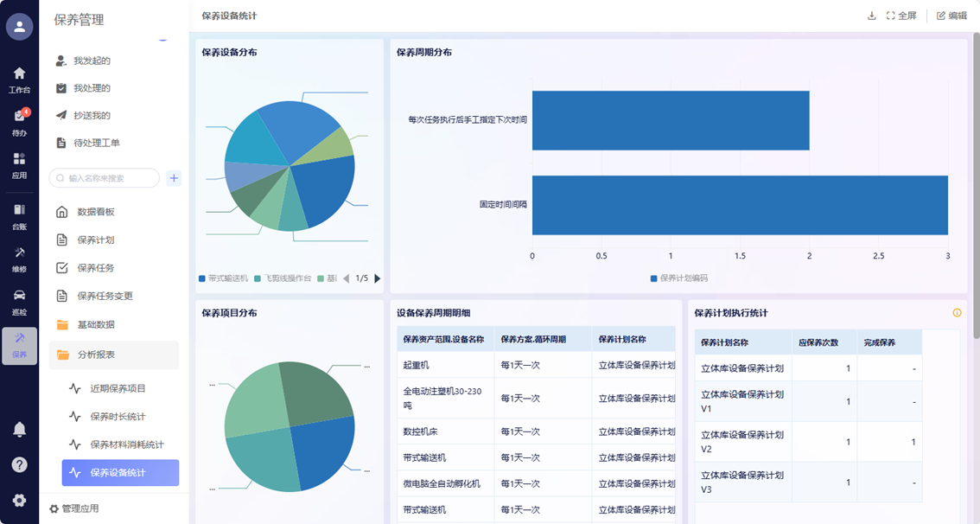Toggle 保养计划编码 legend in bar chart
This screenshot has width=980, height=524.
tap(678, 278)
